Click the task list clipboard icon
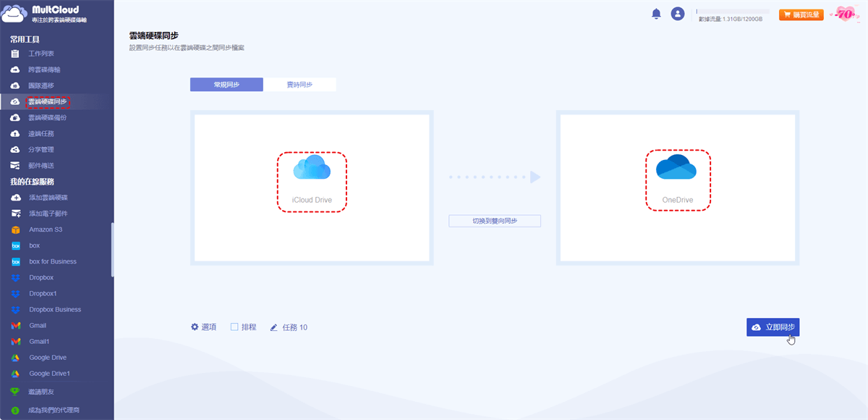This screenshot has height=420, width=868. 15,54
